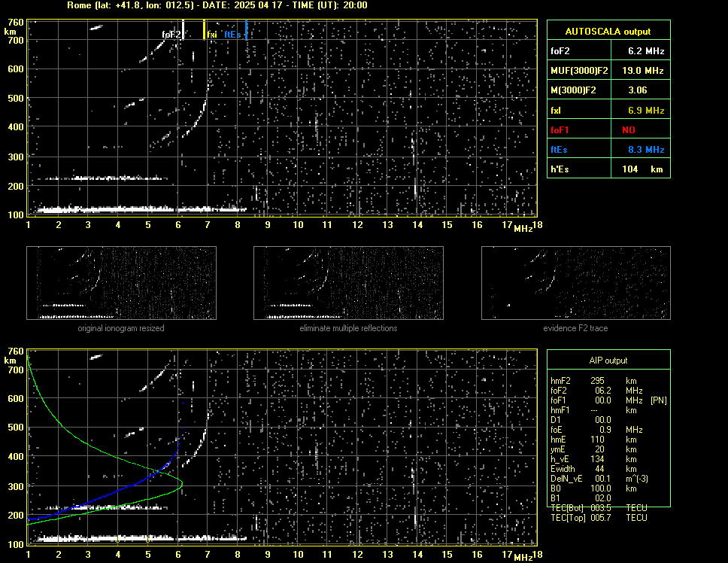Open the 'original ionogram resized' thumbnail
Screen dimensions: 728x563
click(121, 283)
